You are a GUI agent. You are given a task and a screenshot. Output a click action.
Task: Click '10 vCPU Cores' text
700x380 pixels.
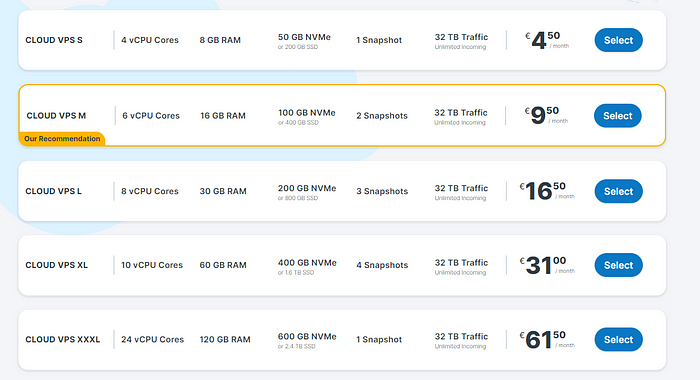coord(152,265)
